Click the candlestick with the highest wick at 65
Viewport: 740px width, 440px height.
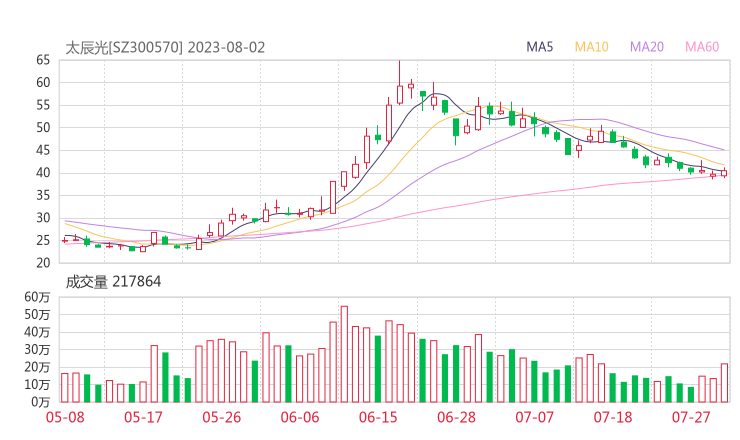[400, 83]
